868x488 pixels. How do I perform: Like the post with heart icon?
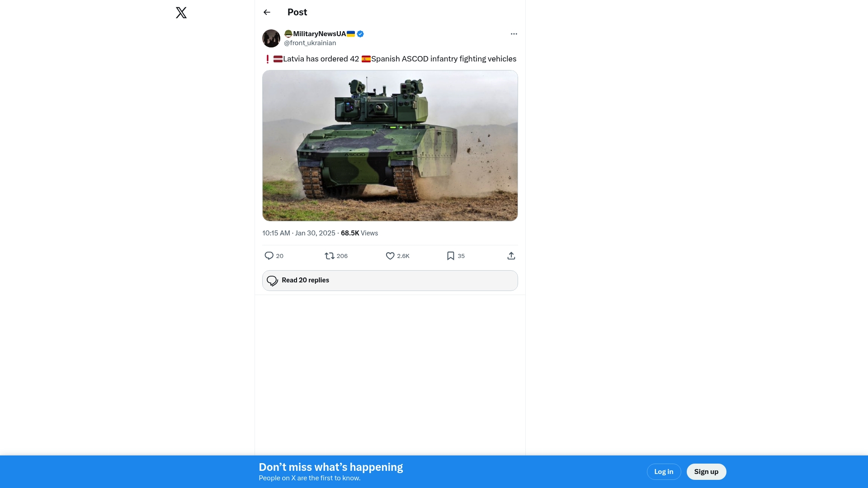(x=390, y=256)
